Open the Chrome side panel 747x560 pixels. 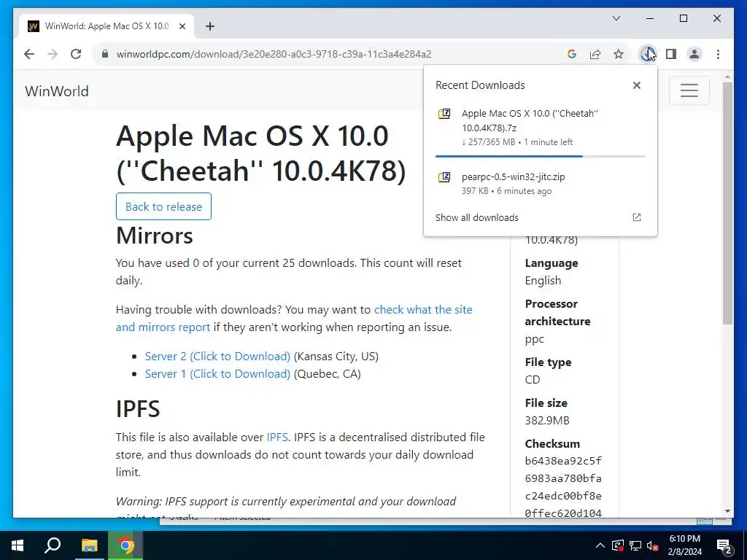pyautogui.click(x=671, y=54)
